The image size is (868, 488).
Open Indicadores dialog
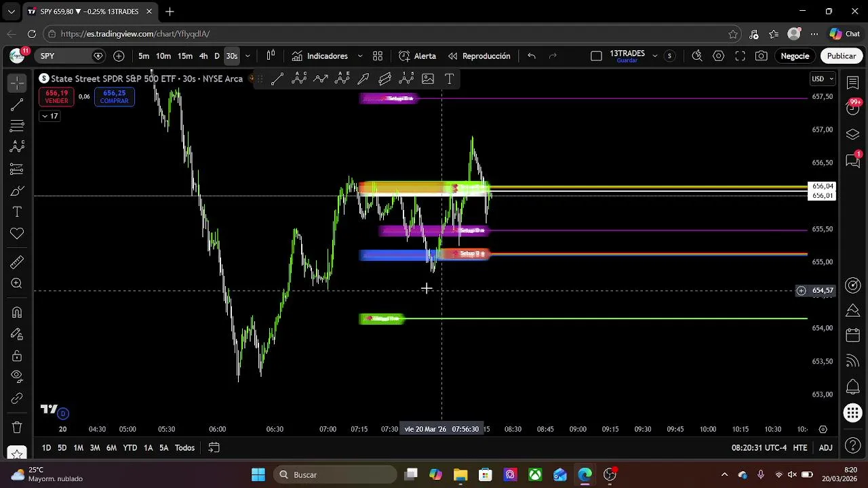320,56
